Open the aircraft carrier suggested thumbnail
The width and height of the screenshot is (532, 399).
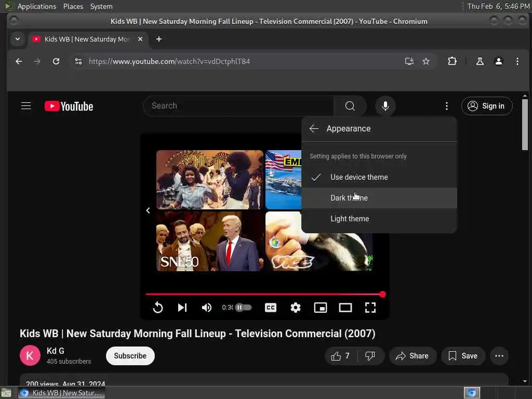[x=283, y=179]
